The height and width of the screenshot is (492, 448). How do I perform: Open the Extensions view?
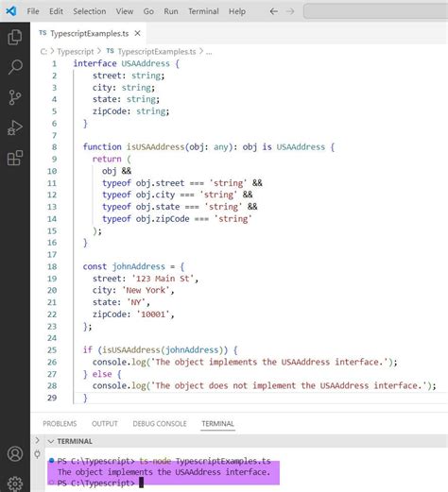coord(15,158)
